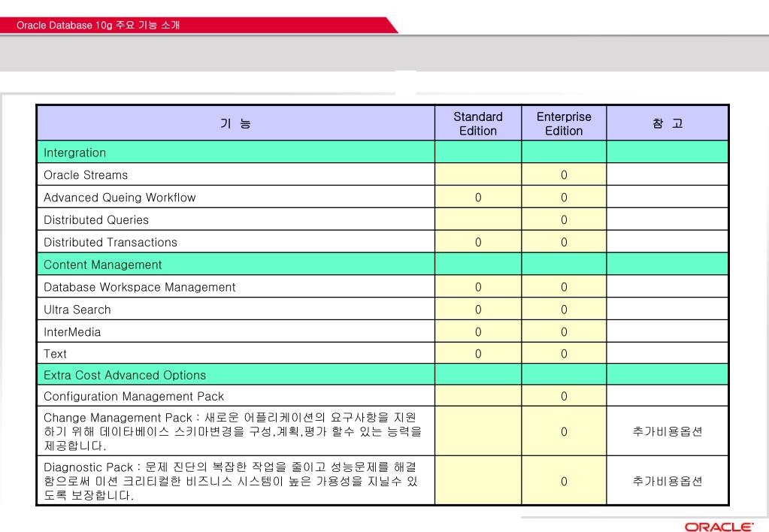The image size is (769, 532).
Task: Click '추가비용옵션' note in Diagnostic Pack row
Action: point(668,481)
